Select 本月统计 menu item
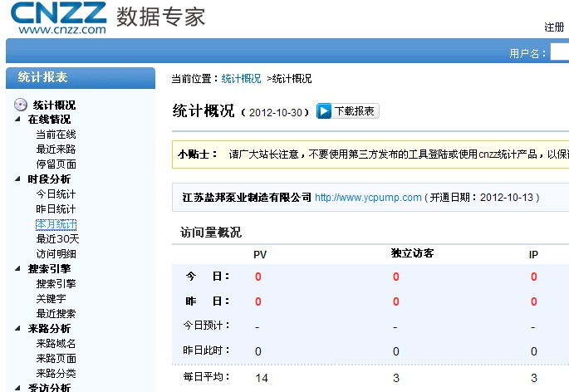This screenshot has width=569, height=392. pyautogui.click(x=56, y=224)
